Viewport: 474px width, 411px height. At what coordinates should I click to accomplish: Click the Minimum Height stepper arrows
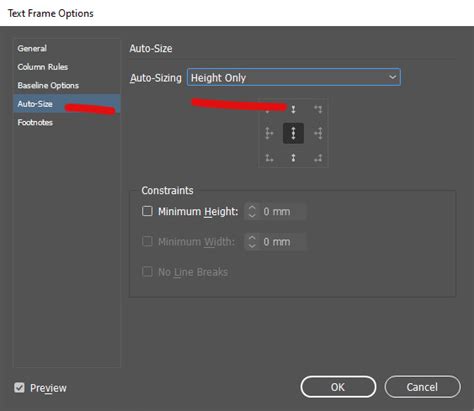(x=252, y=211)
